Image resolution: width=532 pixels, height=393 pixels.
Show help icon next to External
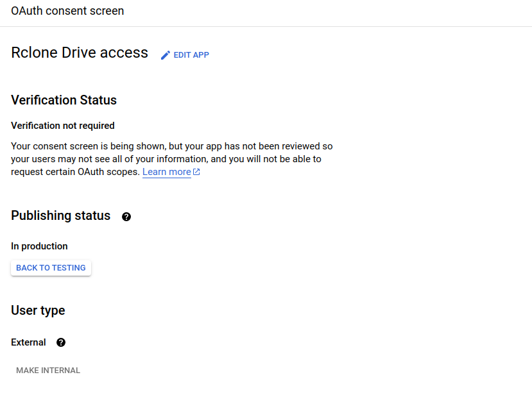click(61, 342)
